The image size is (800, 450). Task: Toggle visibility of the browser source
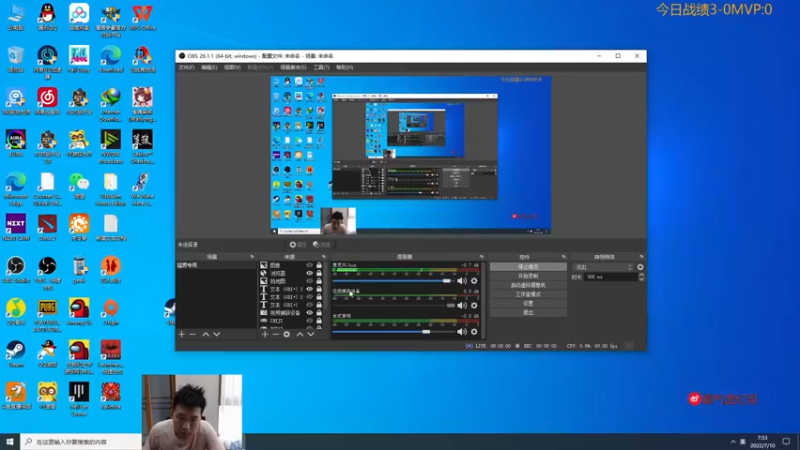[309, 273]
